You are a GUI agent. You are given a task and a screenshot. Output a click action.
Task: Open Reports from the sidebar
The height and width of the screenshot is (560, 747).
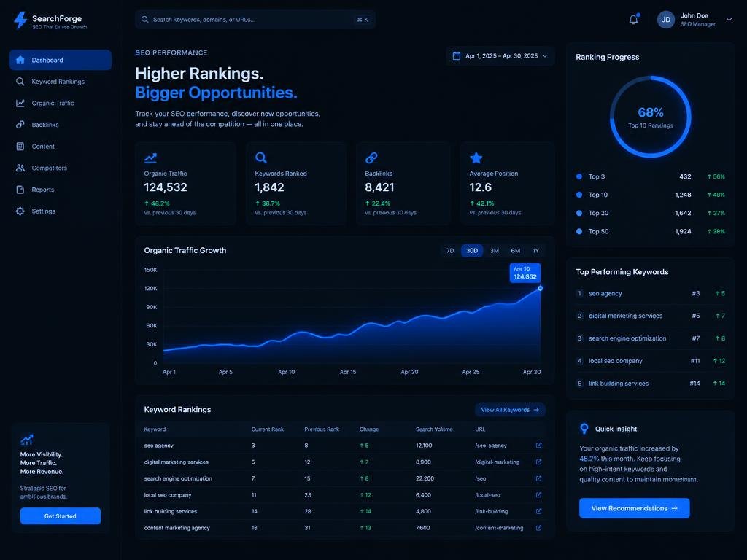[x=61, y=190]
